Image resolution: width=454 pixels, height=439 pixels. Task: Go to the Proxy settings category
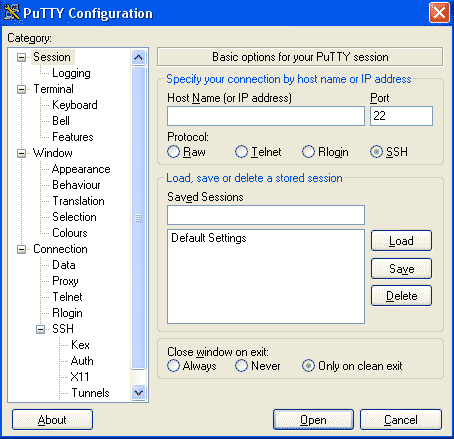(65, 281)
